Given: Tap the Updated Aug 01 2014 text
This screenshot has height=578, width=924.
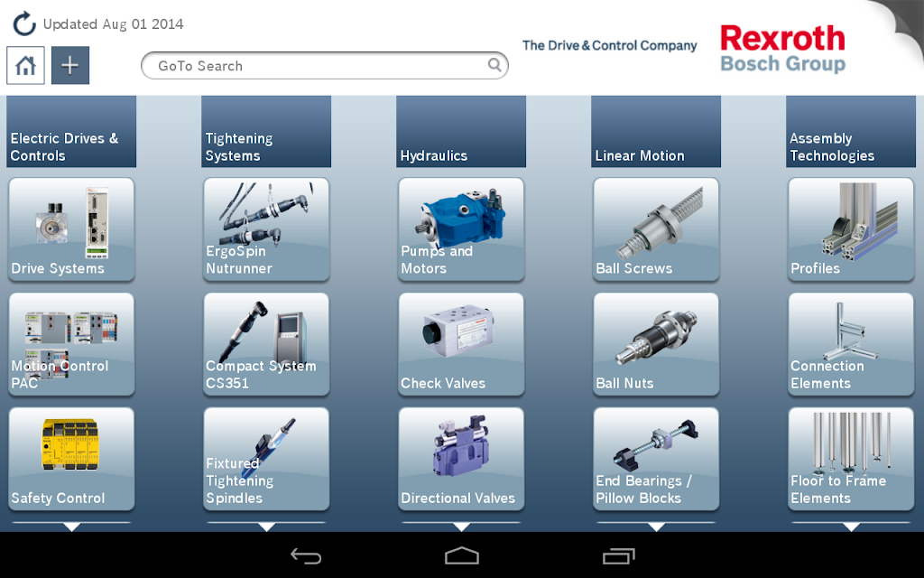Looking at the screenshot, I should point(113,24).
